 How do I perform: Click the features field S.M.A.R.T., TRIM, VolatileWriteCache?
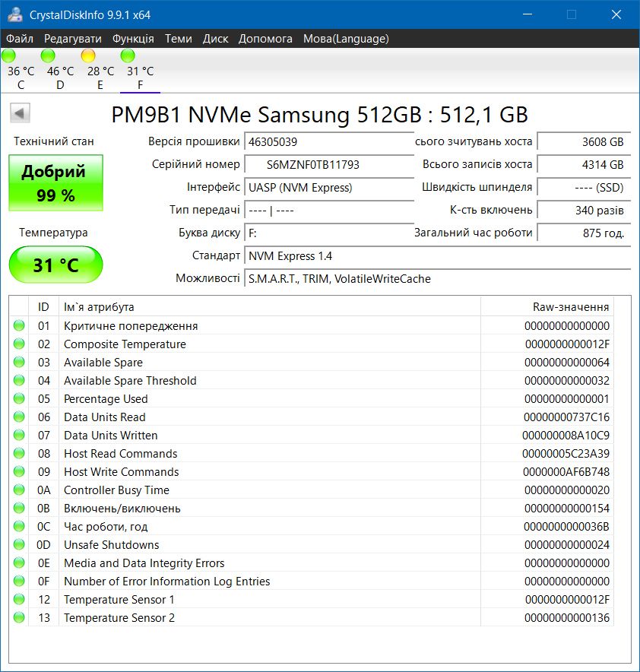pos(437,278)
